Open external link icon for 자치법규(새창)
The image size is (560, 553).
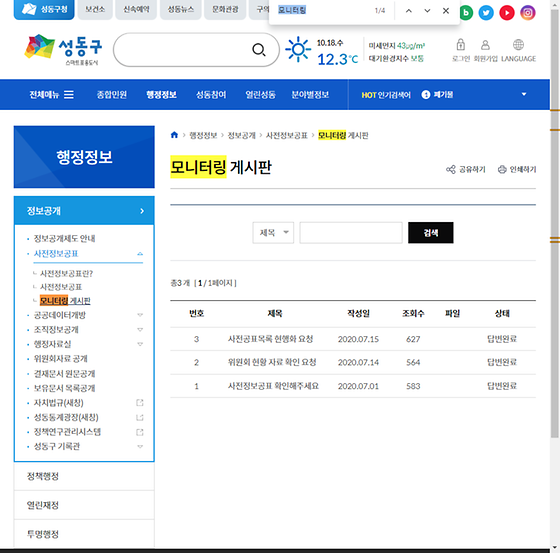[x=140, y=403]
